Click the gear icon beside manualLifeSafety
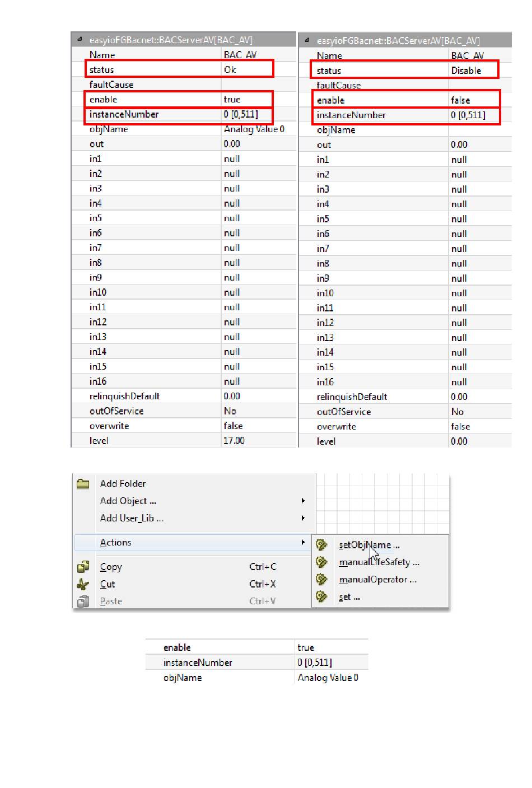The height and width of the screenshot is (788, 532). coord(321,562)
